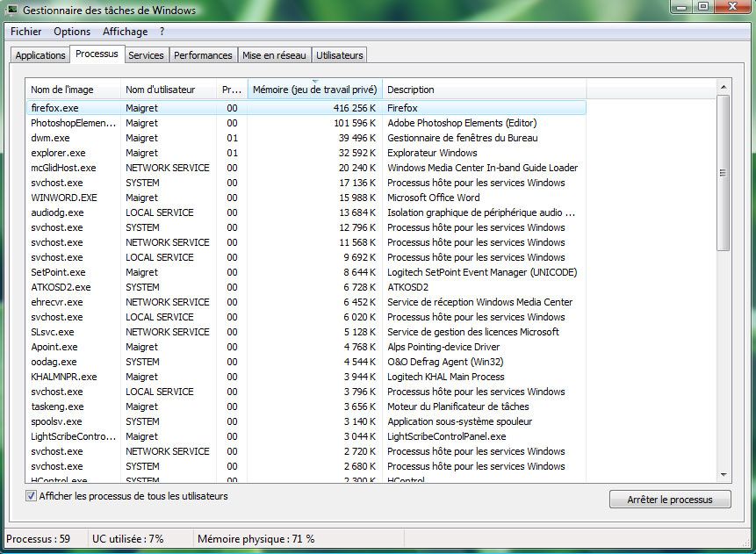756x554 pixels.
Task: Click the Task Manager title bar icon
Action: (12, 9)
